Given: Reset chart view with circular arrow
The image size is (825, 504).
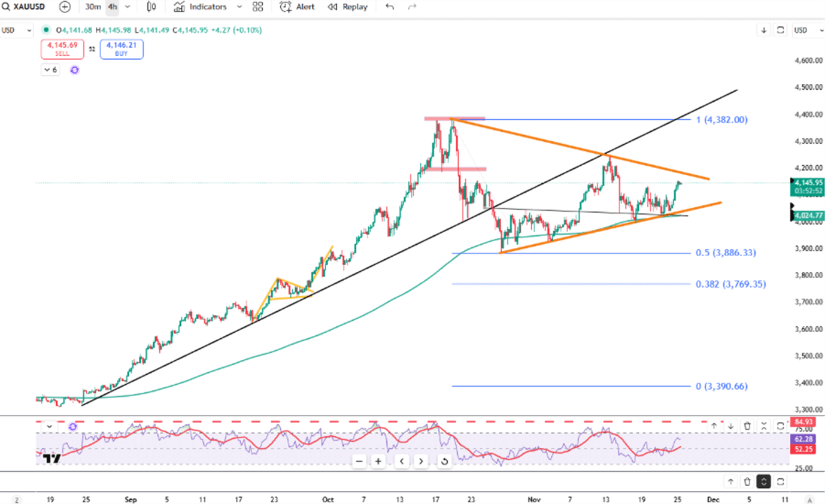Looking at the screenshot, I should 444,461.
